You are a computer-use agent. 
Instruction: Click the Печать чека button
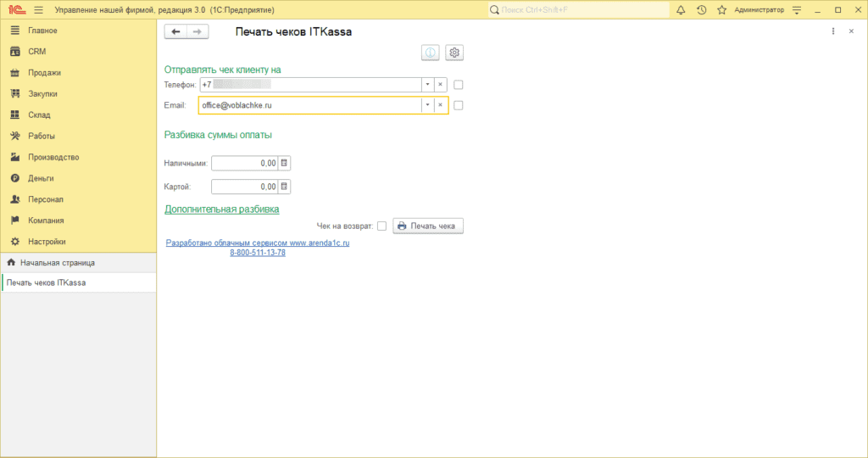tap(428, 226)
